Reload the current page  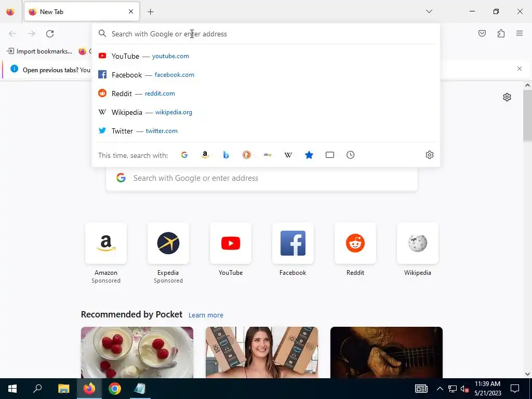coord(50,34)
